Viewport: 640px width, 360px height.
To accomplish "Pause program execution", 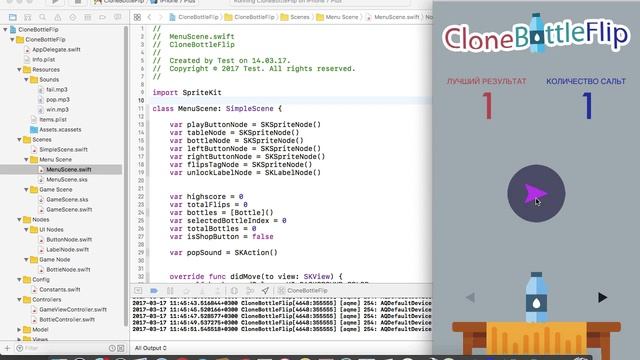I will (170, 291).
